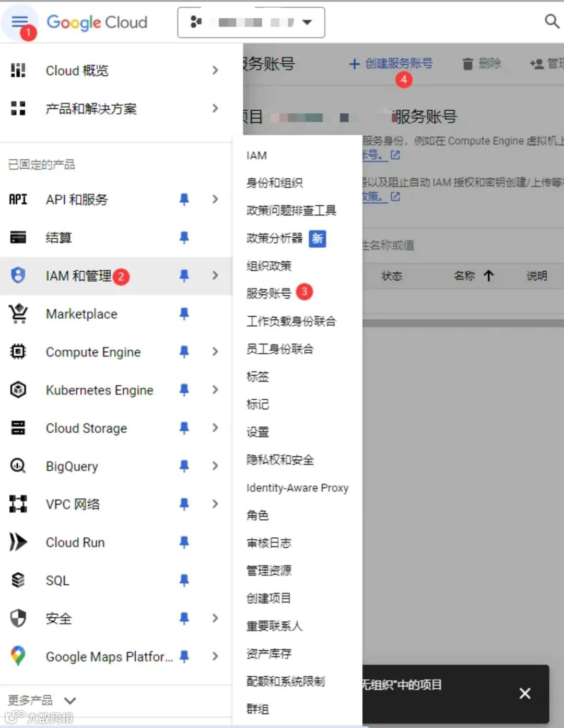Click the search magnifier icon
This screenshot has width=564, height=728.
pyautogui.click(x=551, y=21)
